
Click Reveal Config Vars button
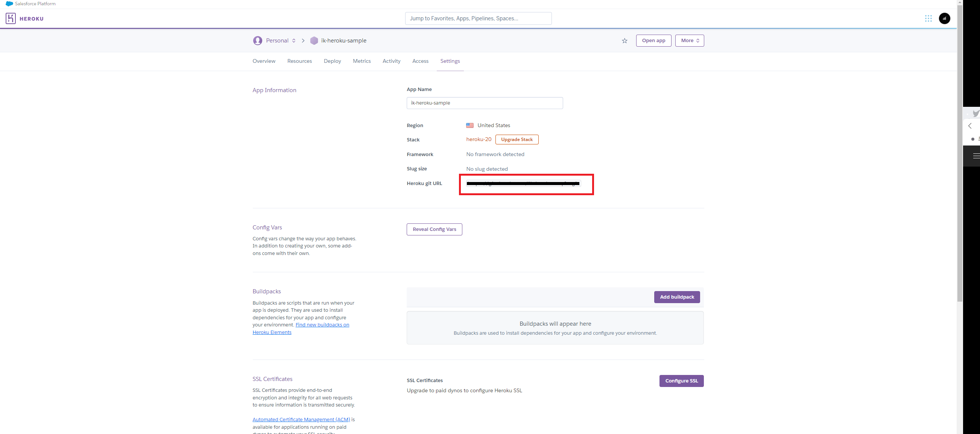click(434, 229)
